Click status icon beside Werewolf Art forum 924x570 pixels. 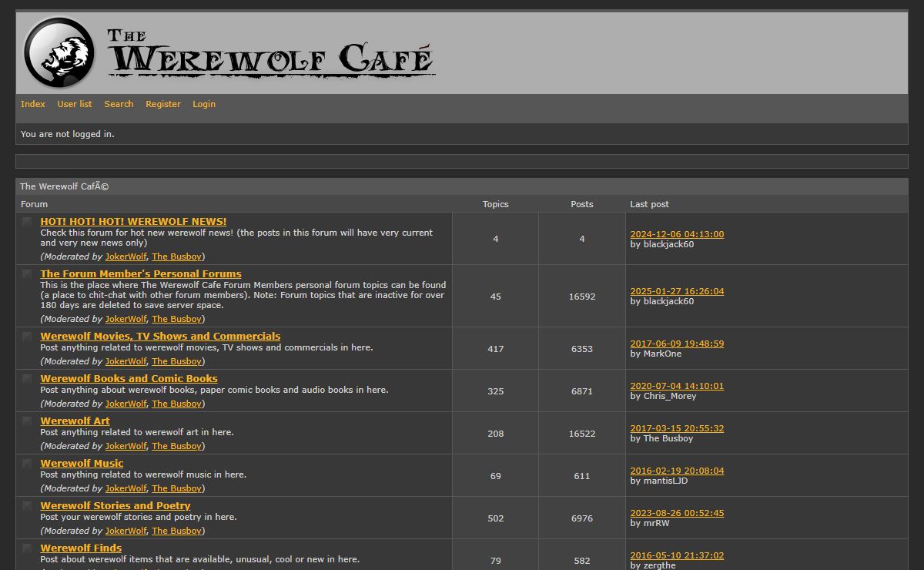click(x=27, y=421)
